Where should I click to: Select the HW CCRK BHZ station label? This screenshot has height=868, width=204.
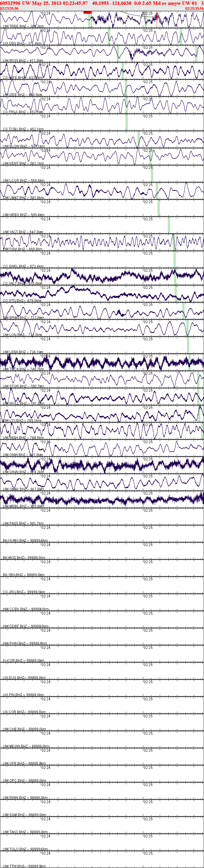click(x=26, y=609)
